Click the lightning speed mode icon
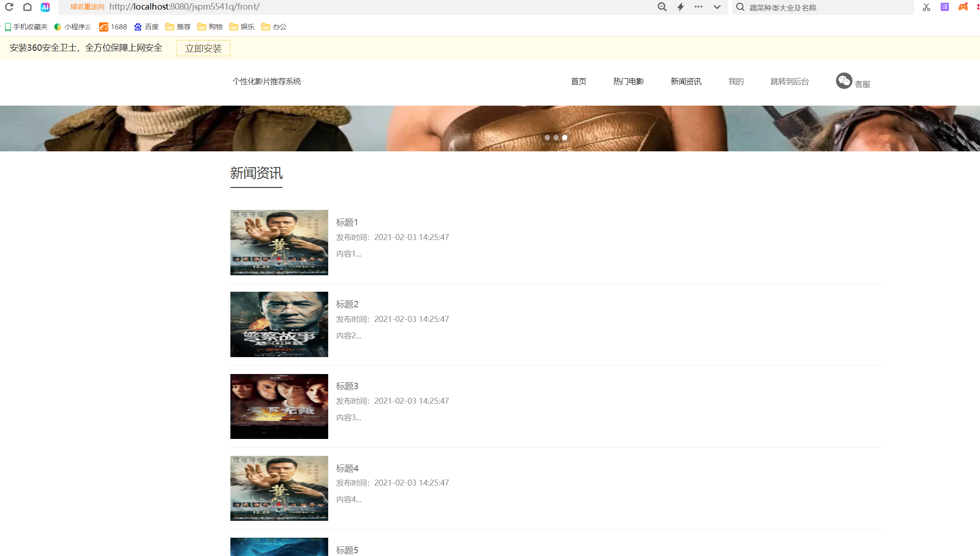This screenshot has height=556, width=980. [681, 7]
